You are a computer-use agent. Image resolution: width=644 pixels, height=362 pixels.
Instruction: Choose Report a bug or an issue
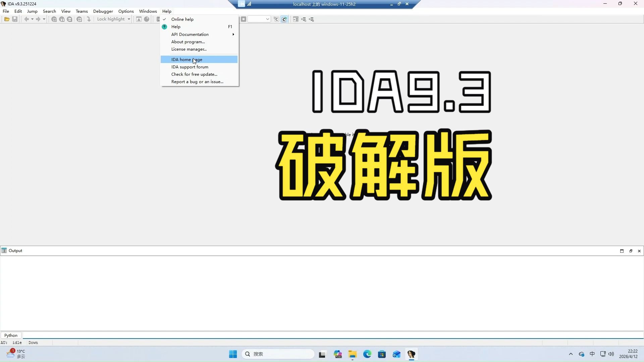199,81
